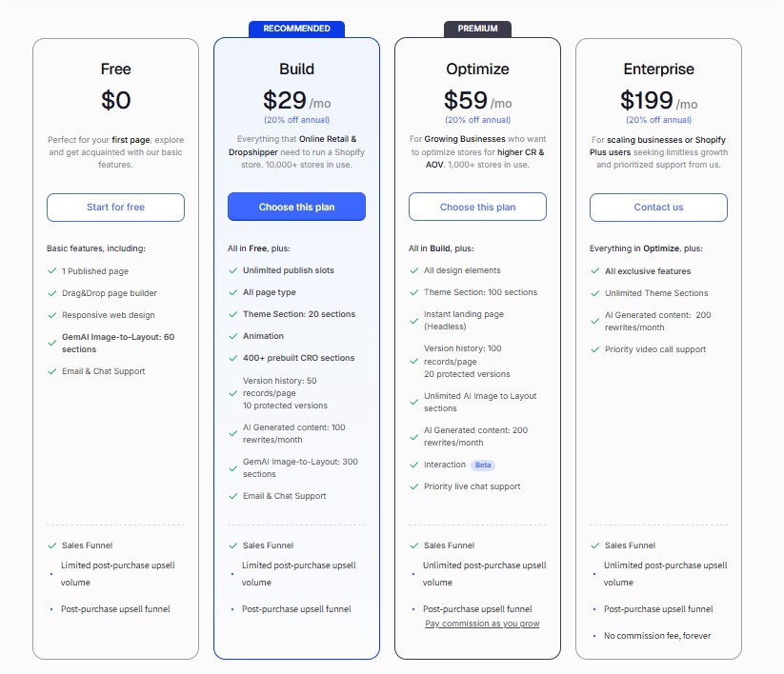This screenshot has width=784, height=674.
Task: Click checkmark beside All exclusive features
Action: pos(595,270)
